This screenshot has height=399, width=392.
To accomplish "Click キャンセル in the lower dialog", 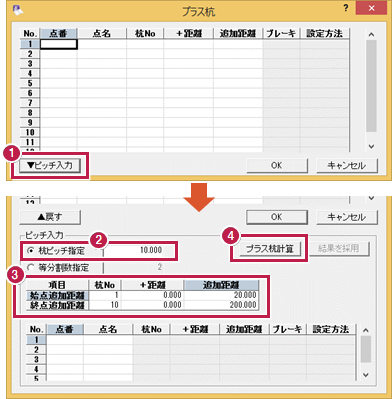I will click(347, 217).
